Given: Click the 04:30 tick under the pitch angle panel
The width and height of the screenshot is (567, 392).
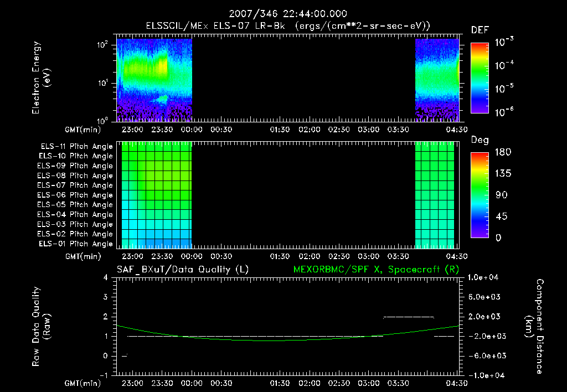Looking at the screenshot, I should click(x=457, y=256).
